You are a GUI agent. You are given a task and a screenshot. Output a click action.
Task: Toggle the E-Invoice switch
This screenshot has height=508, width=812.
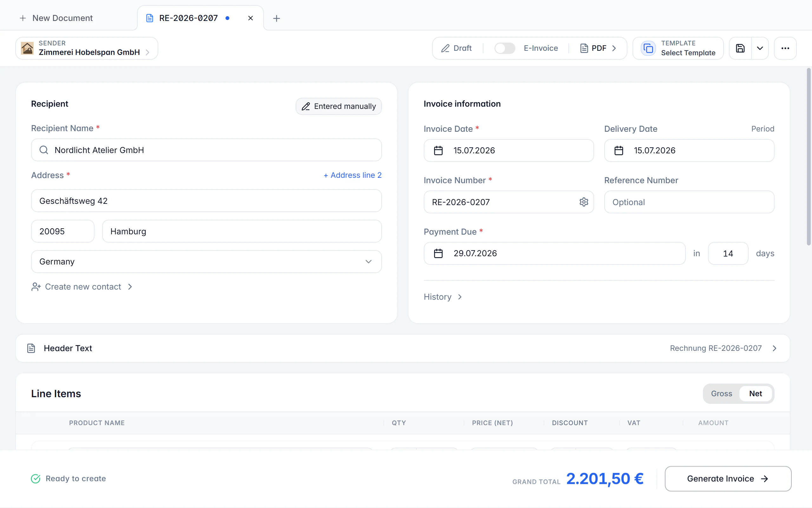[x=505, y=48]
